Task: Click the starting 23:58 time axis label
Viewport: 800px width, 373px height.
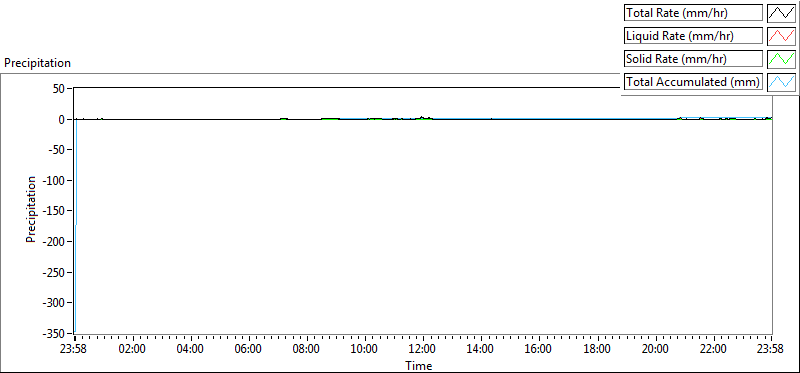Action: (74, 350)
